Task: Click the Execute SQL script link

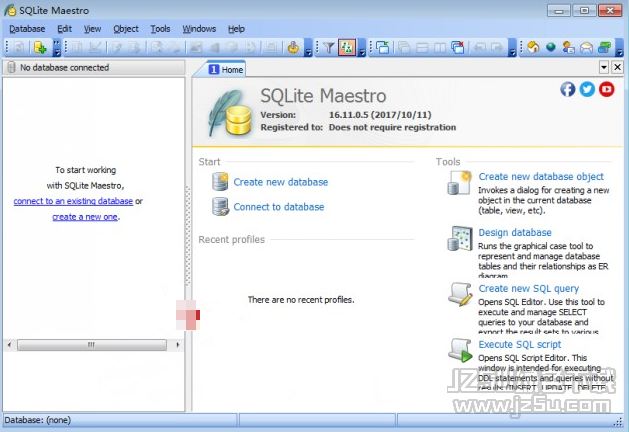Action: click(520, 344)
